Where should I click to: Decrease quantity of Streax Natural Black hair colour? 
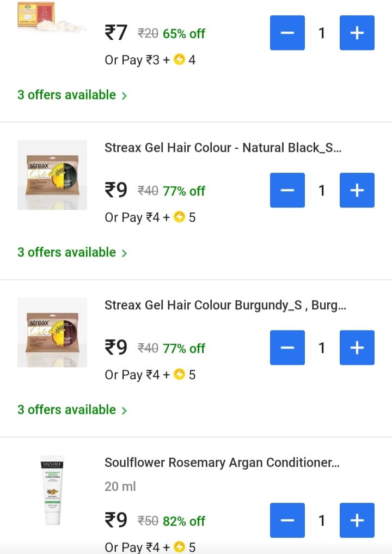[287, 190]
